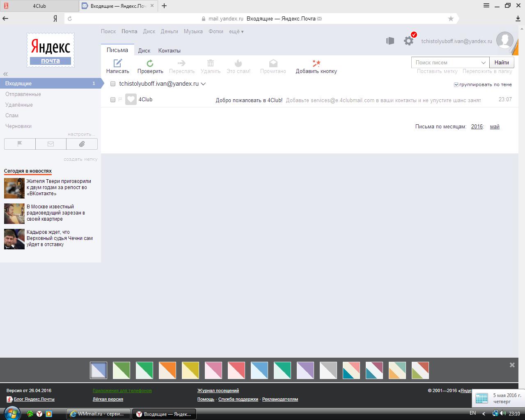Open the 4Club browser tab
The height and width of the screenshot is (420, 525).
click(x=39, y=6)
